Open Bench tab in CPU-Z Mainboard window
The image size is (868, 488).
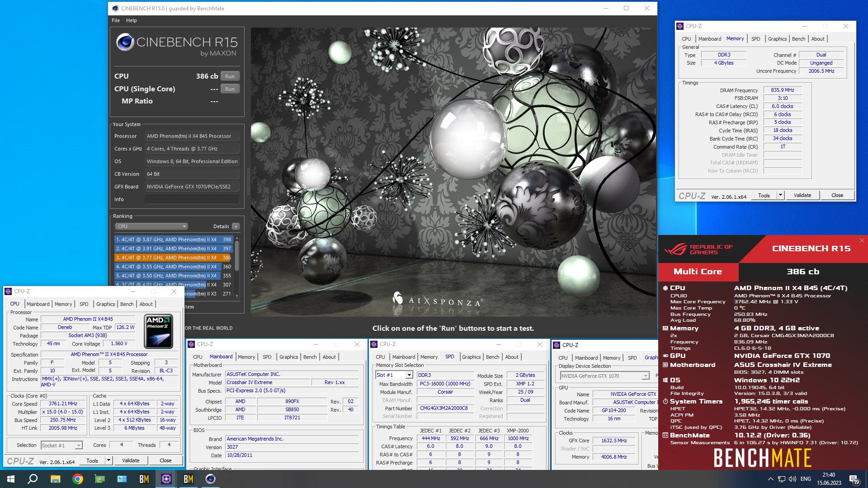click(310, 357)
